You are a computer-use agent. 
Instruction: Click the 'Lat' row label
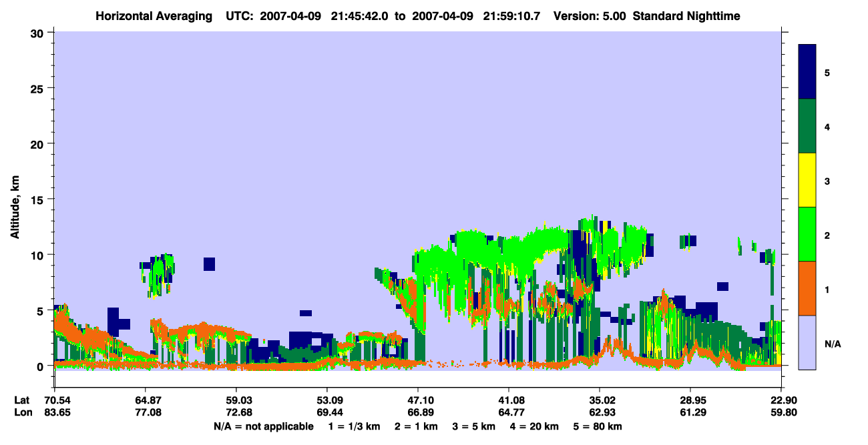tap(22, 400)
